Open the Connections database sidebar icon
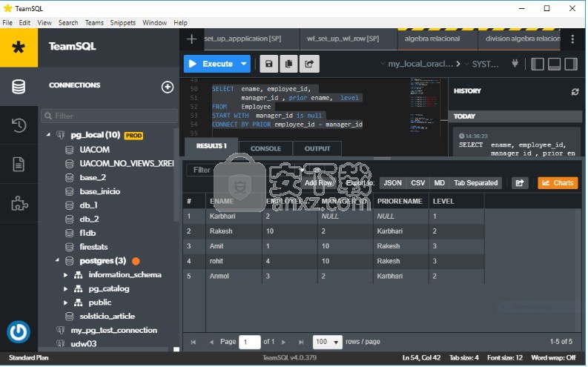Viewport: 588px width, 367px height. [x=19, y=87]
